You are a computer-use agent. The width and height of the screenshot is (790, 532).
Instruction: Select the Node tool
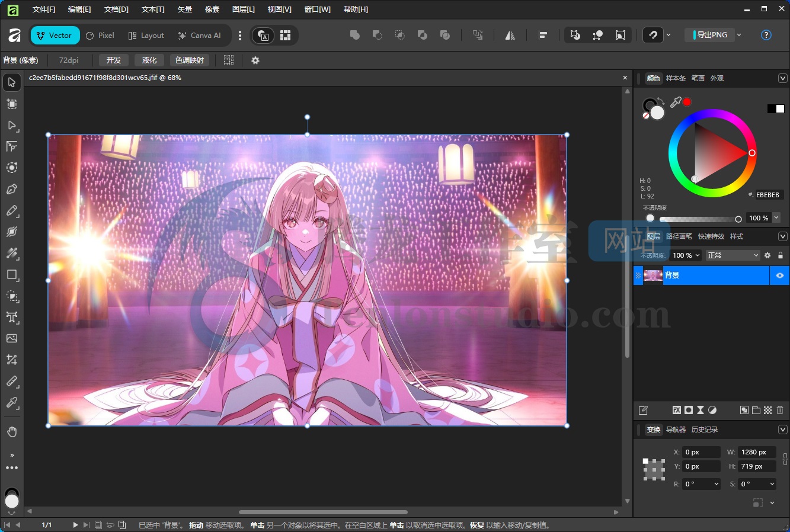click(x=12, y=125)
